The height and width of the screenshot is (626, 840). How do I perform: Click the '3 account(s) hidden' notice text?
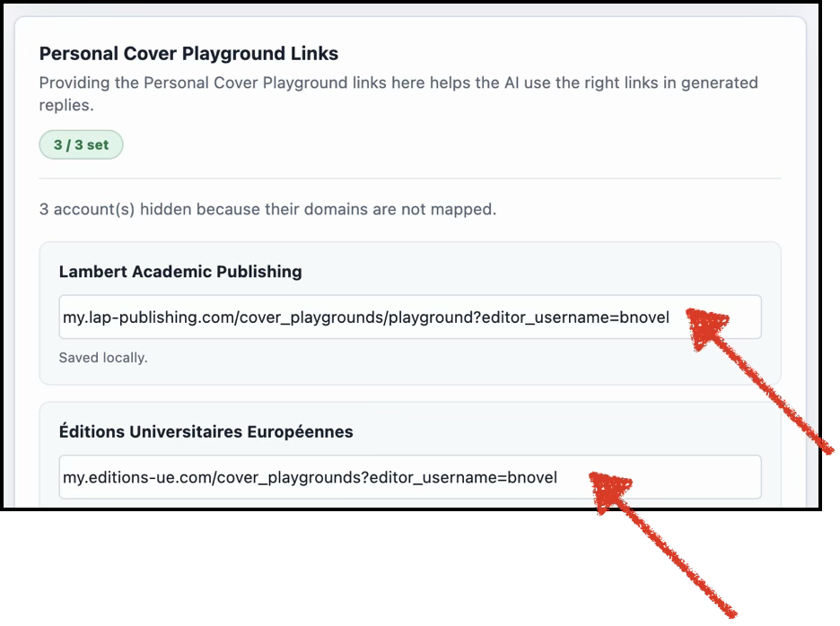[x=267, y=209]
